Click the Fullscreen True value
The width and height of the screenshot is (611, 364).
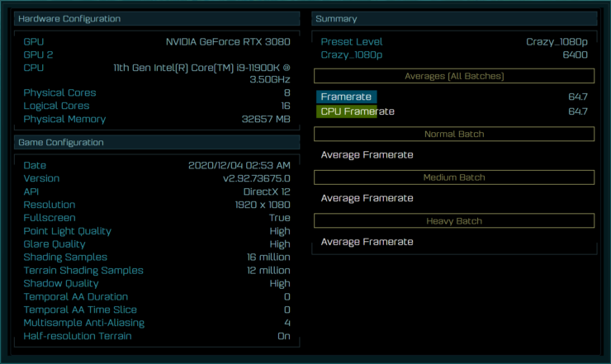(x=279, y=218)
